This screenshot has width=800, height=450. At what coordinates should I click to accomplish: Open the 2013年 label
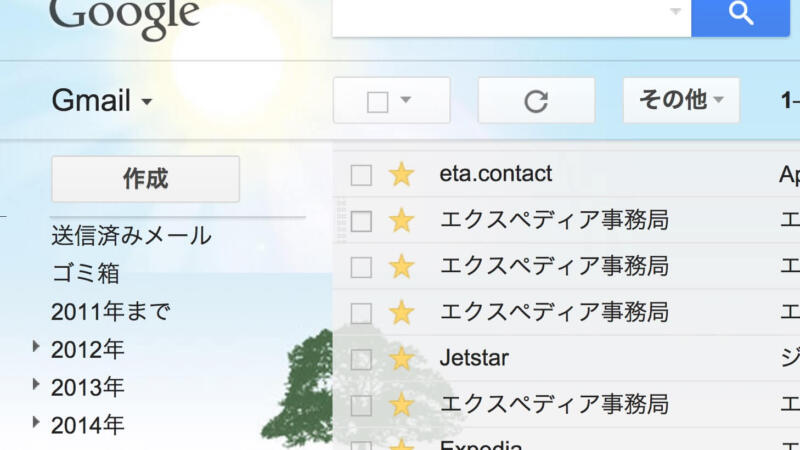(x=88, y=387)
